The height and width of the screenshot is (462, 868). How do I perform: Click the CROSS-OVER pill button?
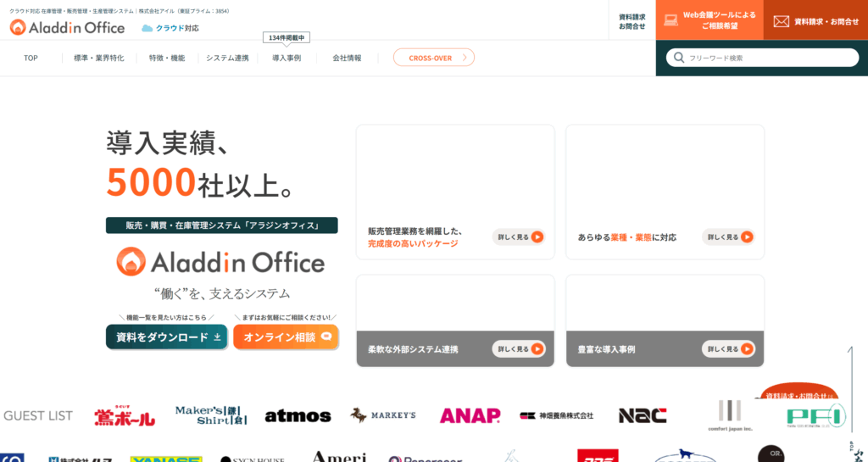pos(434,58)
